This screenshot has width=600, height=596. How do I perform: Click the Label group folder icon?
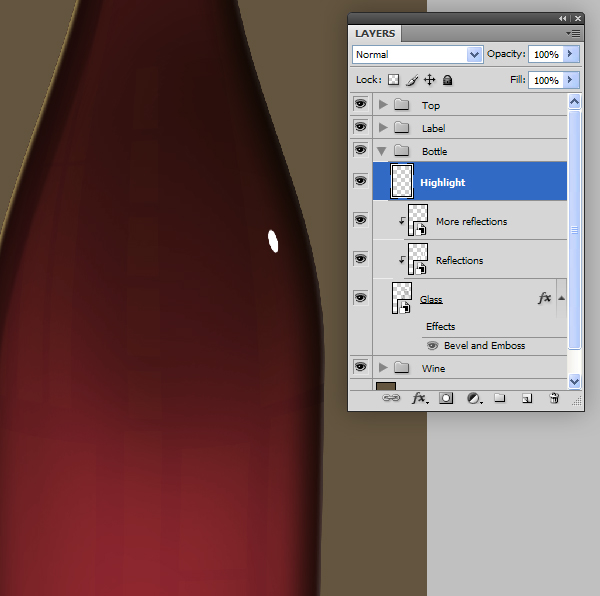401,127
